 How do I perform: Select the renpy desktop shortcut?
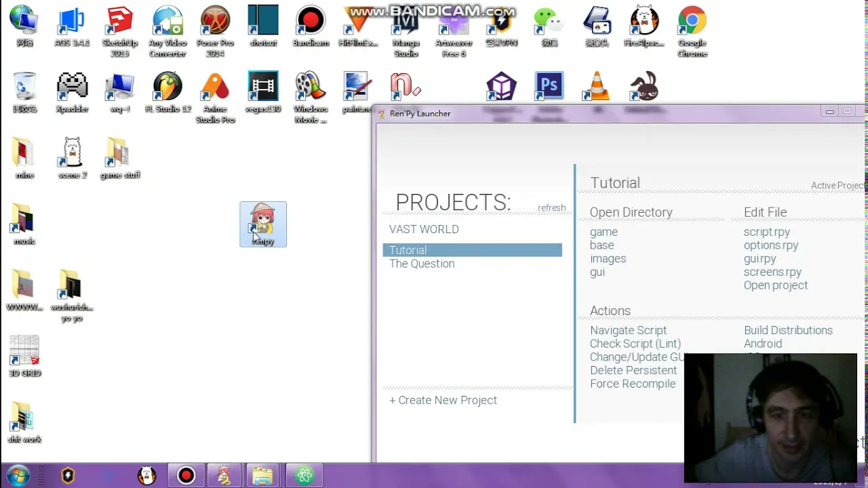coord(263,224)
